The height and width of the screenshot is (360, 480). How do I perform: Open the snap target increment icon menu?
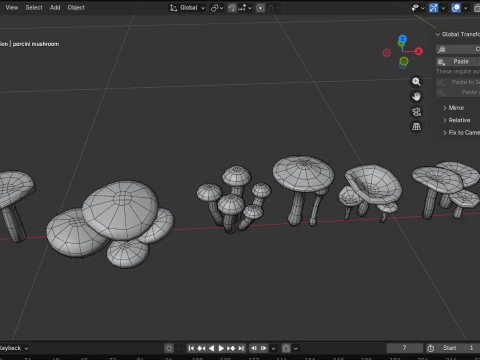pos(245,8)
